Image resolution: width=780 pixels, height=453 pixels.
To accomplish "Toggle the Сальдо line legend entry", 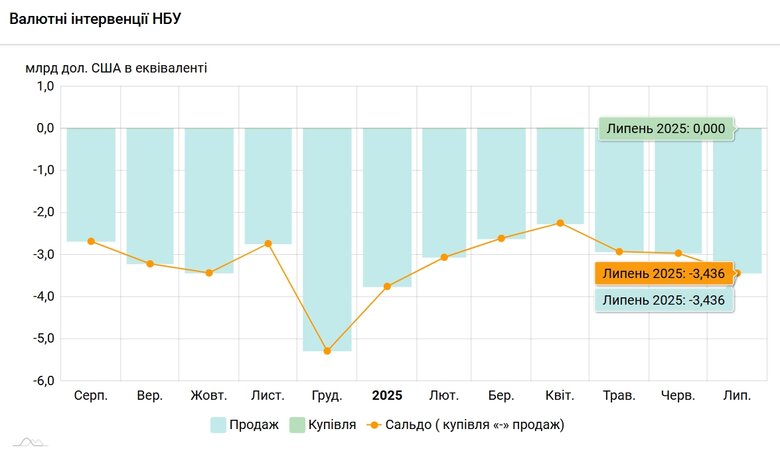I will pos(466,425).
